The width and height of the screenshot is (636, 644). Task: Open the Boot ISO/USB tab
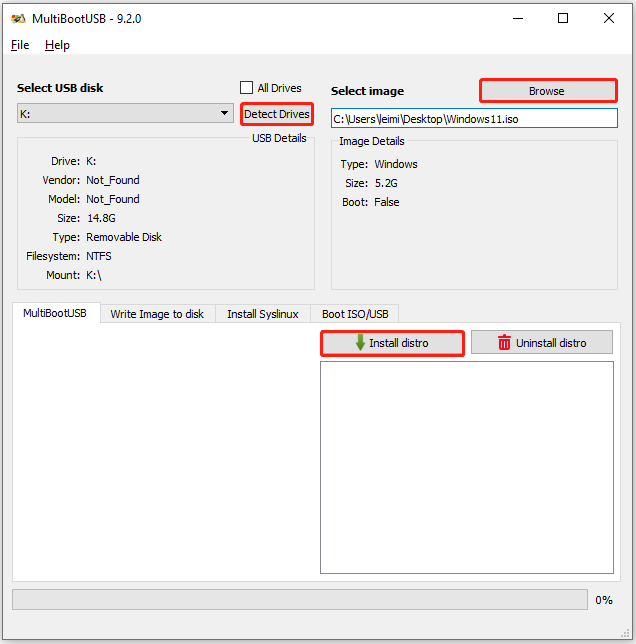coord(355,314)
